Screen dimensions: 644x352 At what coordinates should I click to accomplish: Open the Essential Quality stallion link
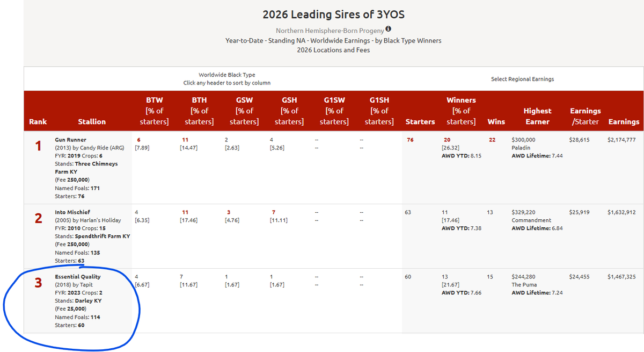point(78,277)
